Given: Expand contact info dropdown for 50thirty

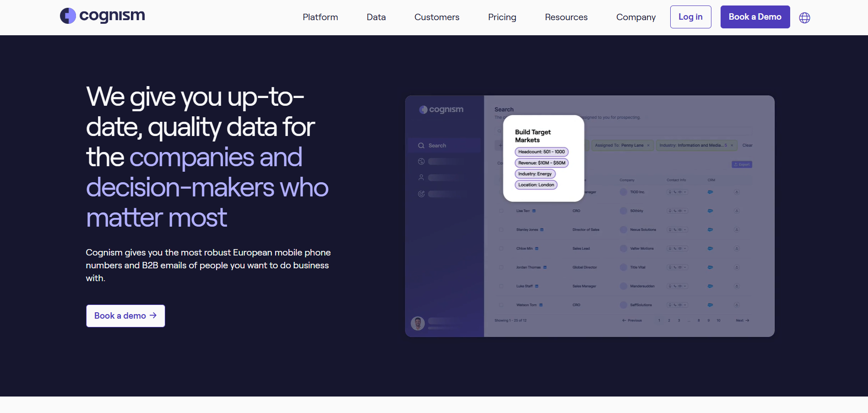Looking at the screenshot, I should click(x=685, y=211).
